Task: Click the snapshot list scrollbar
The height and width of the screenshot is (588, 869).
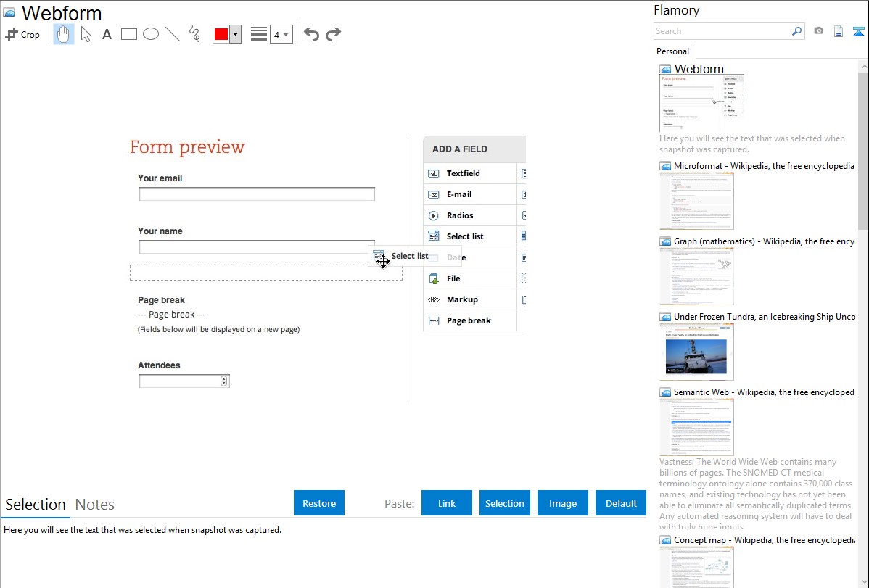Action: point(863,149)
